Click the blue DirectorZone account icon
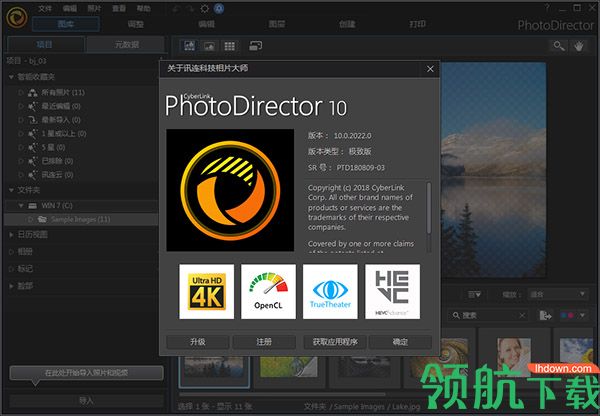 (219, 8)
